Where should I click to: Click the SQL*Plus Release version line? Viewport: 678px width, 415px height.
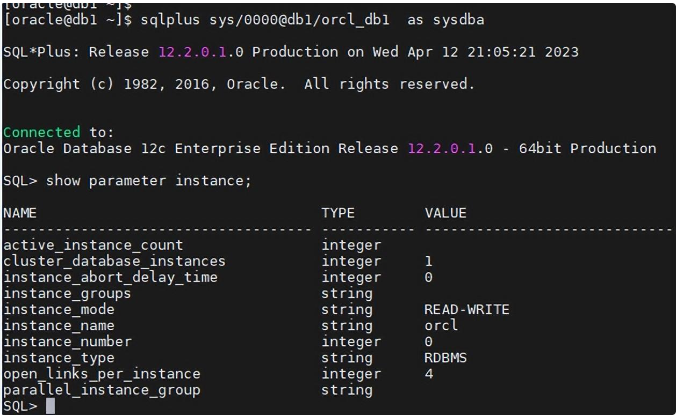291,51
